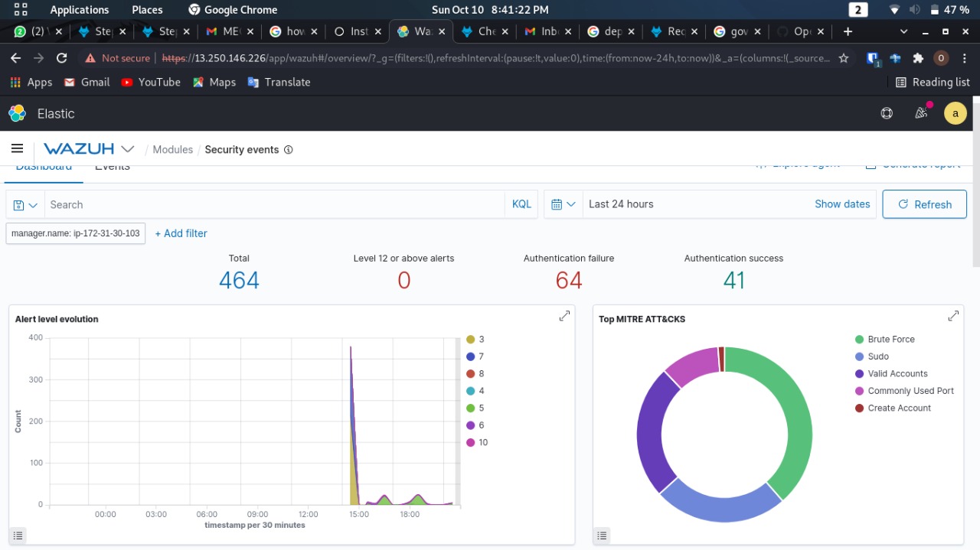
Task: Open the Elastic help lifebuoy menu
Action: (x=887, y=113)
